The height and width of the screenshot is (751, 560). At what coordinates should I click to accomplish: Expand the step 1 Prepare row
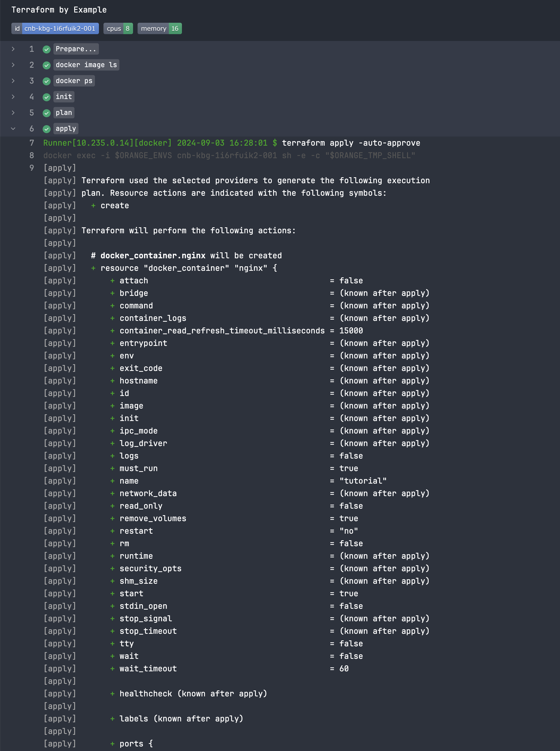13,49
